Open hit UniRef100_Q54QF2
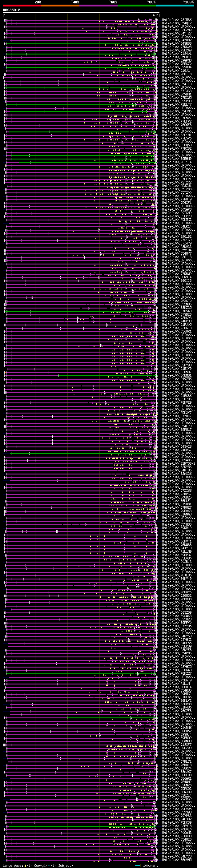197x868 pixels. 177,23
